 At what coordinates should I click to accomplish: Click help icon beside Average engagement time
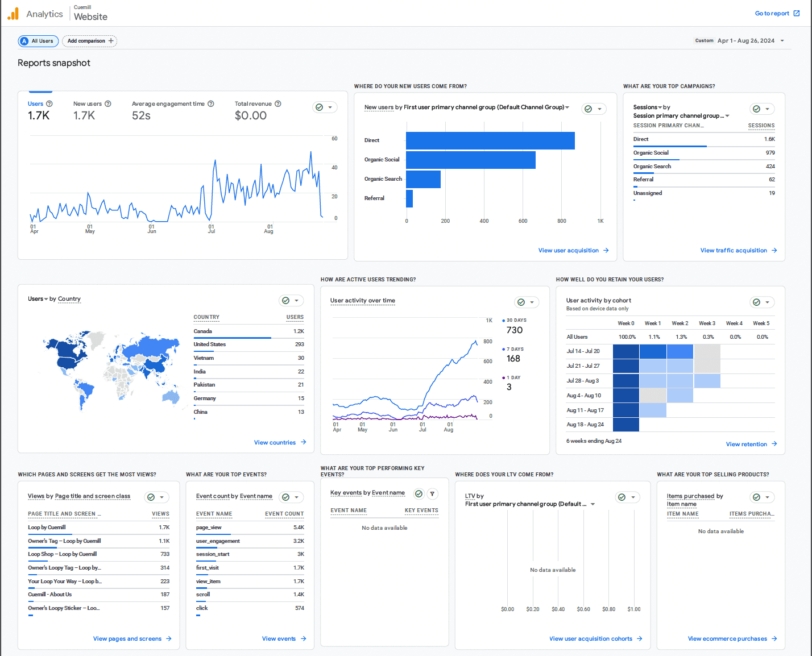click(211, 103)
